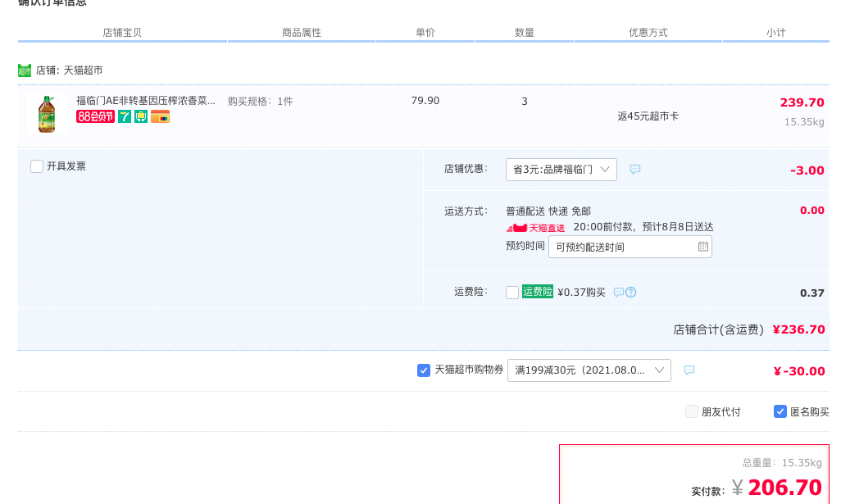Enable the 开具发票 invoice checkbox

tap(37, 166)
